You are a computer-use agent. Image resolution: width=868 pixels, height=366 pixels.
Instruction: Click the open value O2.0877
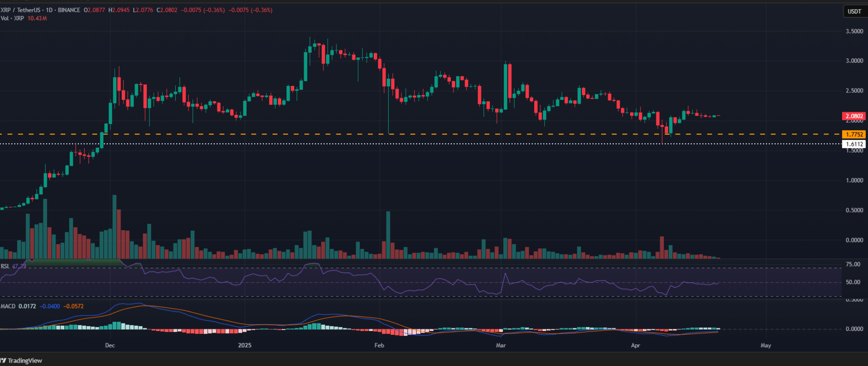coord(94,10)
